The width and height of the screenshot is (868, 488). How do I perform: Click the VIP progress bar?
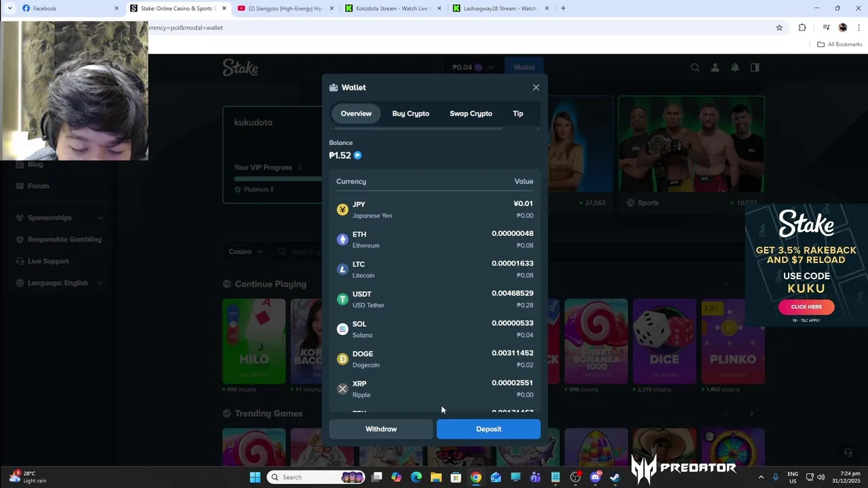coord(278,179)
